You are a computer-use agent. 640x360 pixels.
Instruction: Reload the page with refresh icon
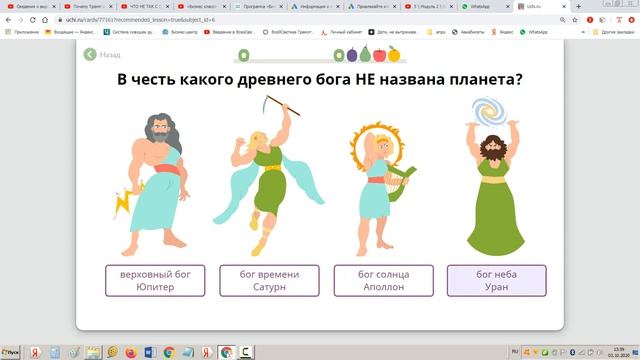pyautogui.click(x=33, y=20)
